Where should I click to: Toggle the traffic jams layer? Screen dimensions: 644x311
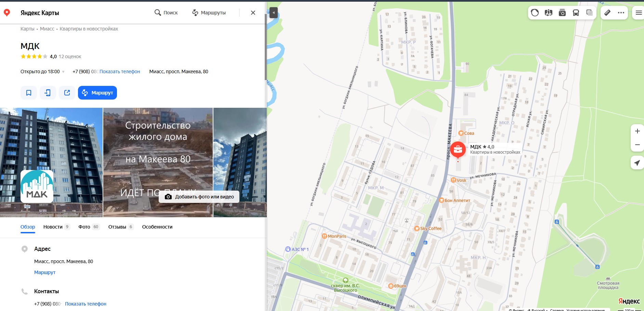click(535, 13)
